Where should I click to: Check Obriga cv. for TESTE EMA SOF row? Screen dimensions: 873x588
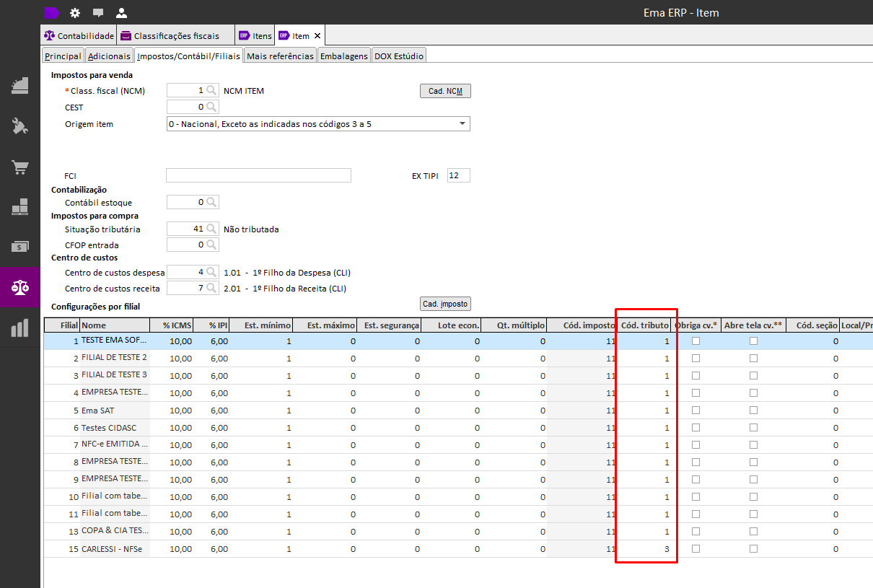pos(696,341)
